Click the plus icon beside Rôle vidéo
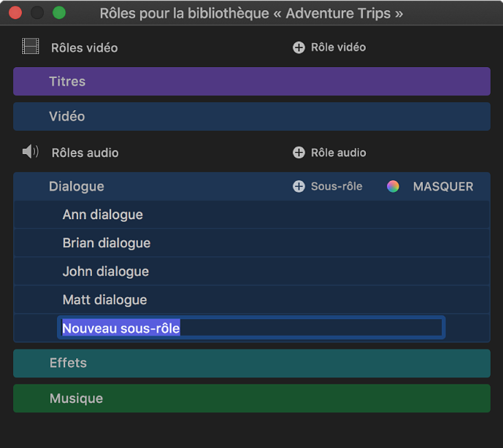This screenshot has height=448, width=503. [x=299, y=47]
